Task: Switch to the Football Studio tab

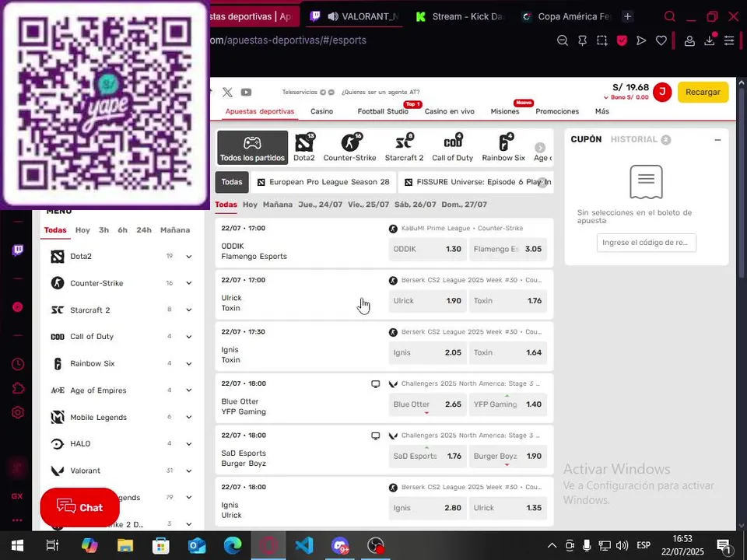Action: [x=383, y=111]
